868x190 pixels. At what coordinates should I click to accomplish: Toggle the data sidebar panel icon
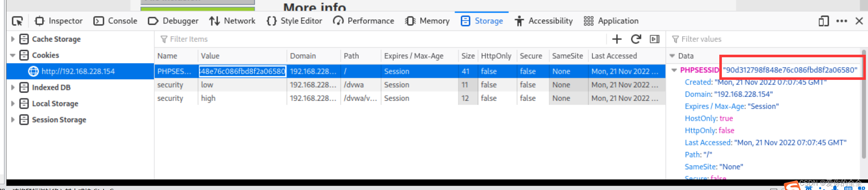[655, 39]
